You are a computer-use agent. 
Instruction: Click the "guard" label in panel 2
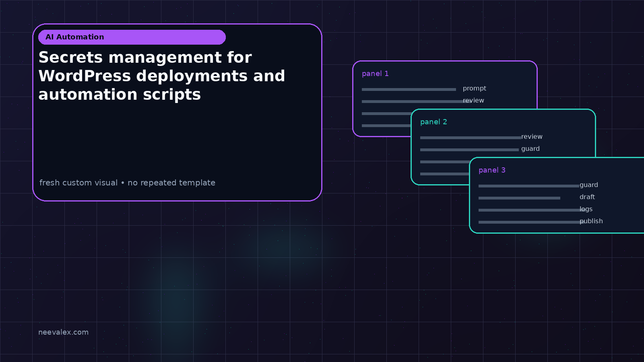530,149
